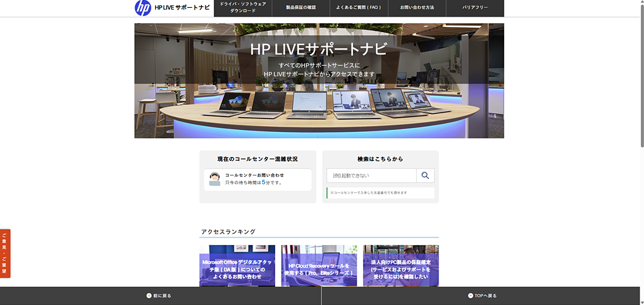Open 法人向けPC製品の保証規定 article thumbnail
The width and height of the screenshot is (644, 305).
(401, 266)
